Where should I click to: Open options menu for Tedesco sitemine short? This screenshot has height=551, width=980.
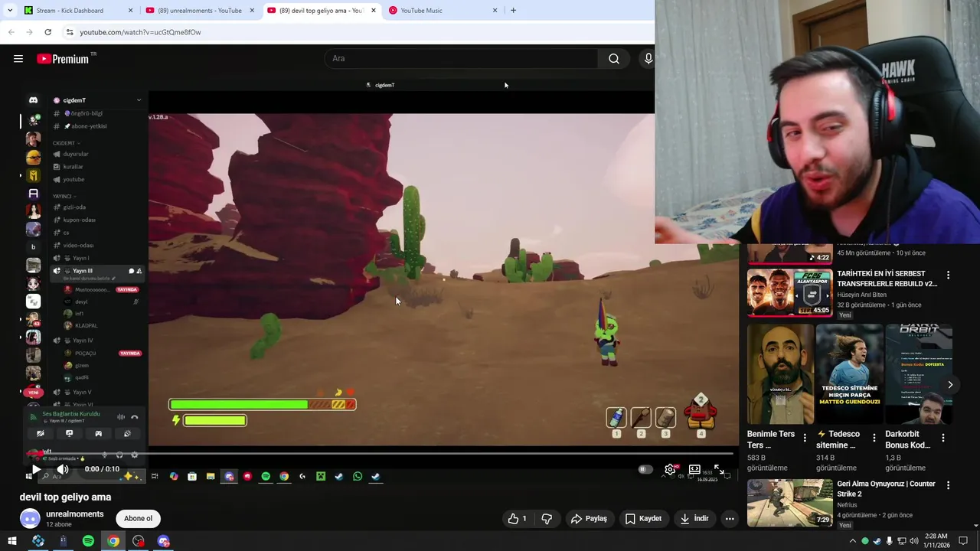874,438
